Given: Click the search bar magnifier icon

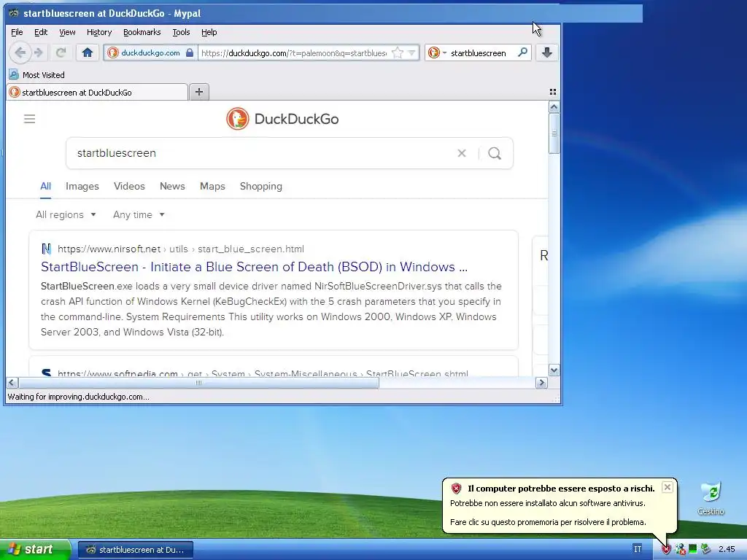Looking at the screenshot, I should (x=522, y=52).
